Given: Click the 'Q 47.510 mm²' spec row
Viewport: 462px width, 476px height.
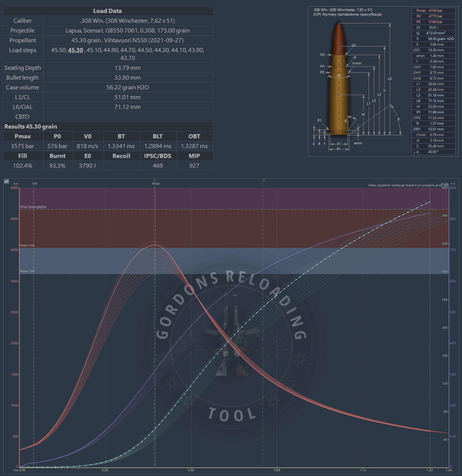Looking at the screenshot, I should pos(434,33).
